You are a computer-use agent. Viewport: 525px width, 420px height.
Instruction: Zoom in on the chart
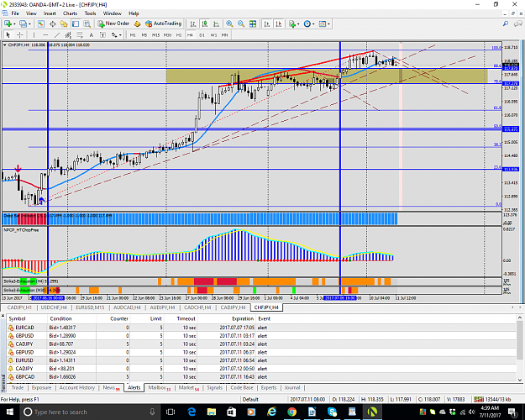coord(229,24)
